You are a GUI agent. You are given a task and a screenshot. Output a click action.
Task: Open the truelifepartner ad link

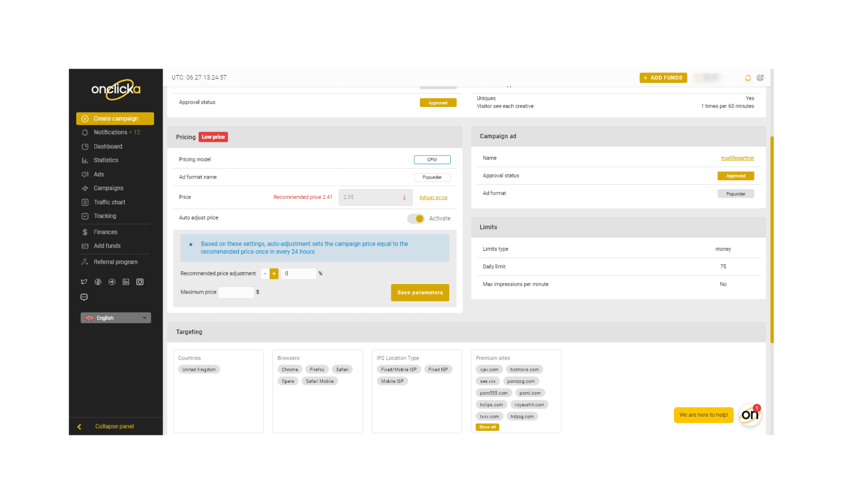click(737, 158)
